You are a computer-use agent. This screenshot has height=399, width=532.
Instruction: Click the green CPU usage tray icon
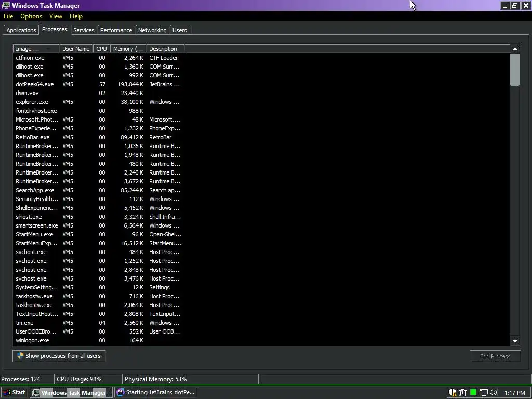(473, 393)
